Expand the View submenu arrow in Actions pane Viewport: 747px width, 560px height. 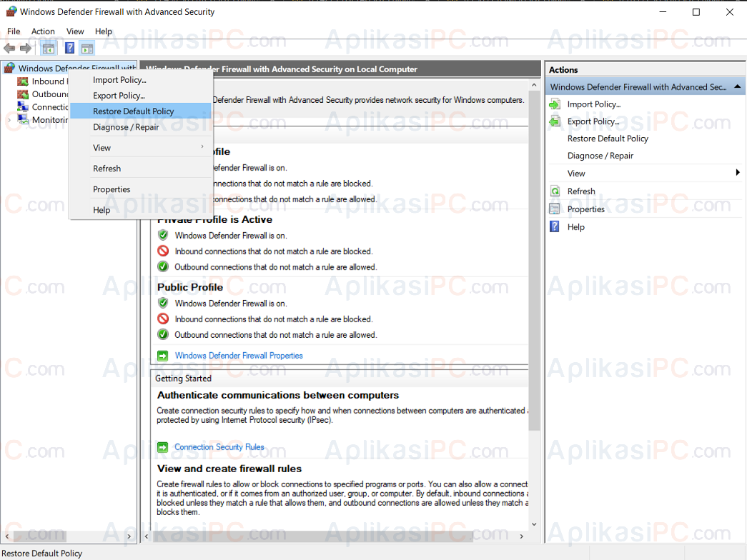pyautogui.click(x=738, y=173)
